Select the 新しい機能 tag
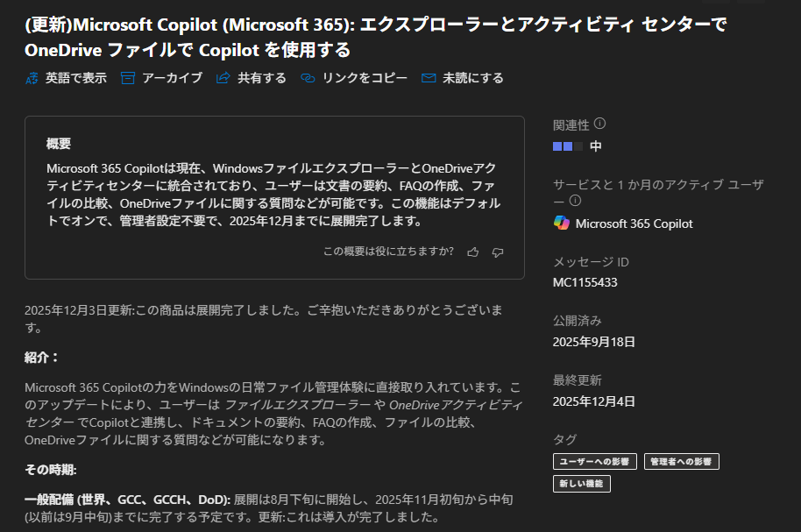The width and height of the screenshot is (801, 532). click(582, 483)
